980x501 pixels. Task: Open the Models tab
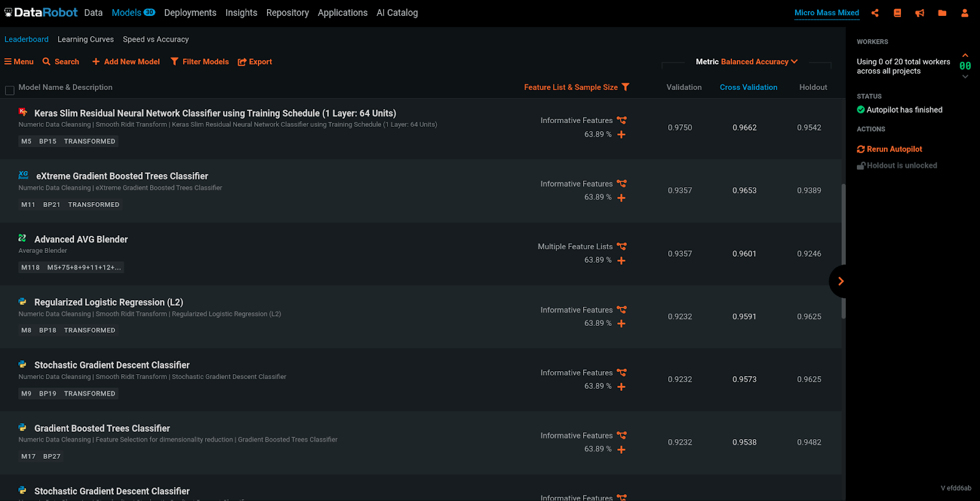tap(133, 13)
